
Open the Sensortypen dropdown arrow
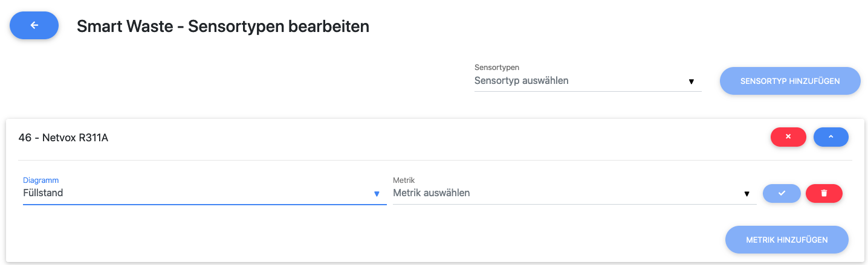[x=691, y=81]
